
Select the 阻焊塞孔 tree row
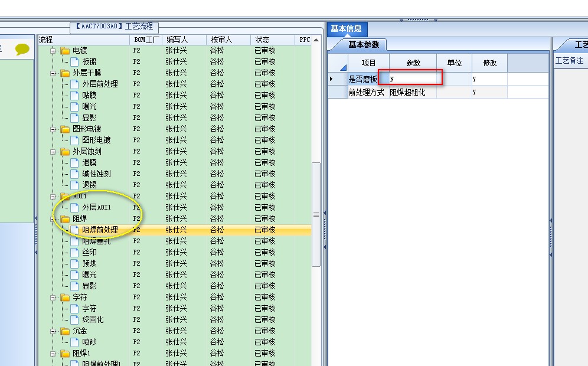(x=174, y=241)
